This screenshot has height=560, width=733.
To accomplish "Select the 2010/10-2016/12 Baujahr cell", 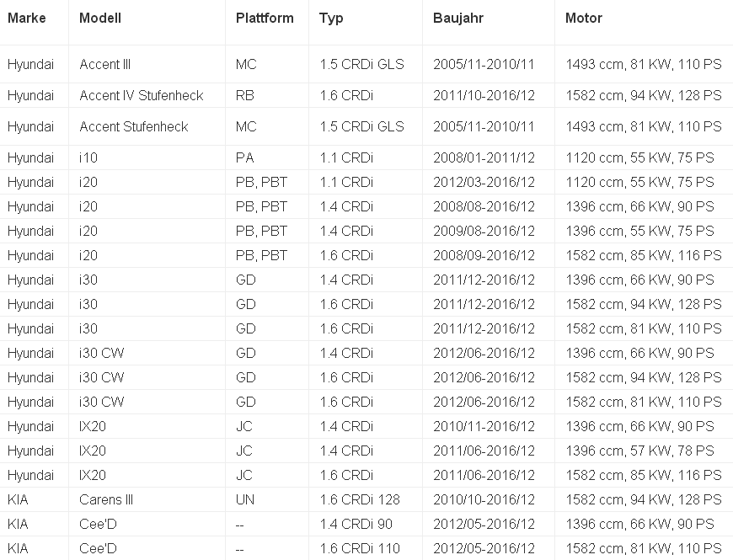I will coord(484,499).
